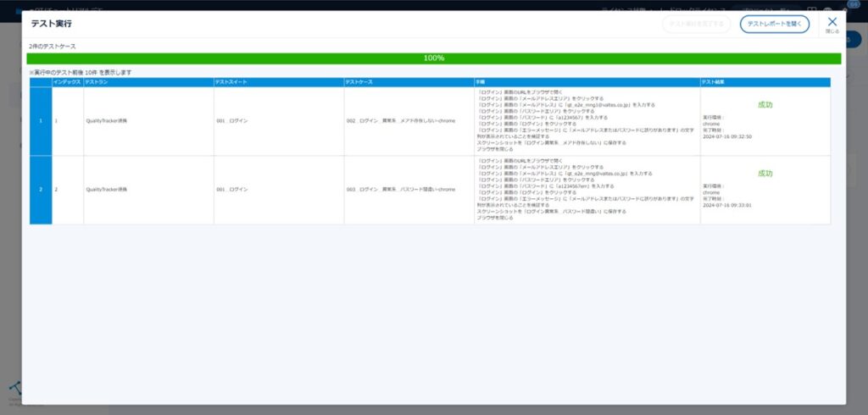Select the インデックス column header
The height and width of the screenshot is (415, 868).
pyautogui.click(x=68, y=82)
